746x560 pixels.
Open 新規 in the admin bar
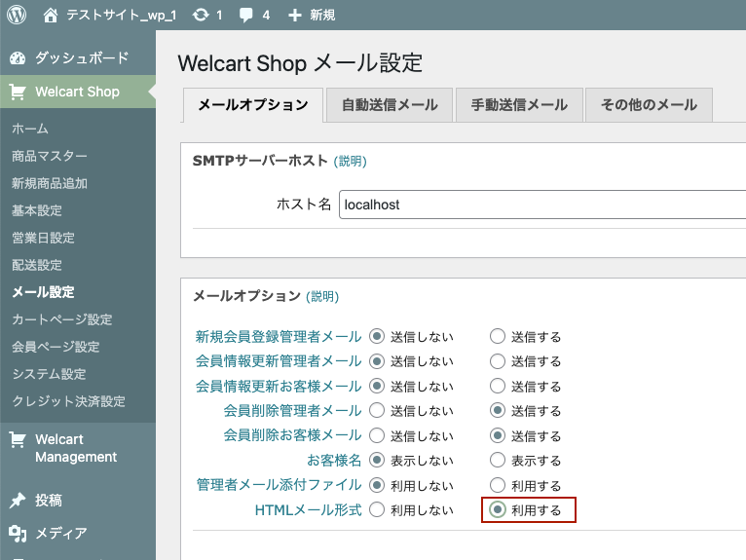point(322,16)
